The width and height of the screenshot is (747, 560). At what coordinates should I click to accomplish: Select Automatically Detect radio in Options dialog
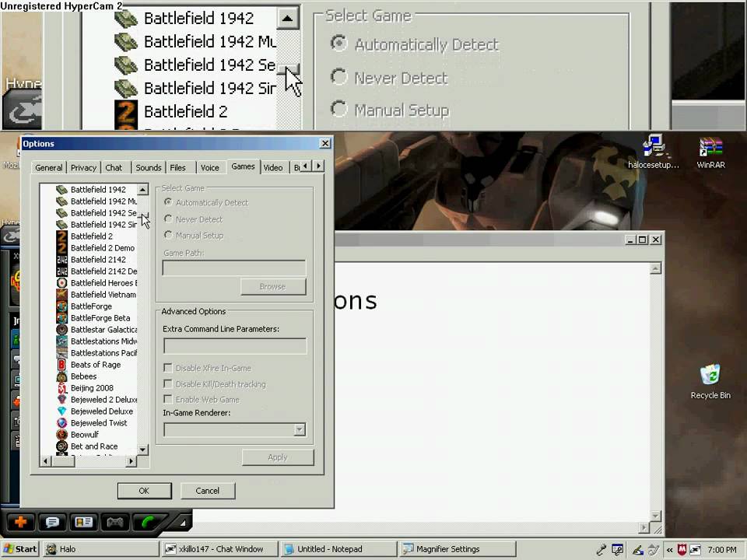pyautogui.click(x=168, y=202)
